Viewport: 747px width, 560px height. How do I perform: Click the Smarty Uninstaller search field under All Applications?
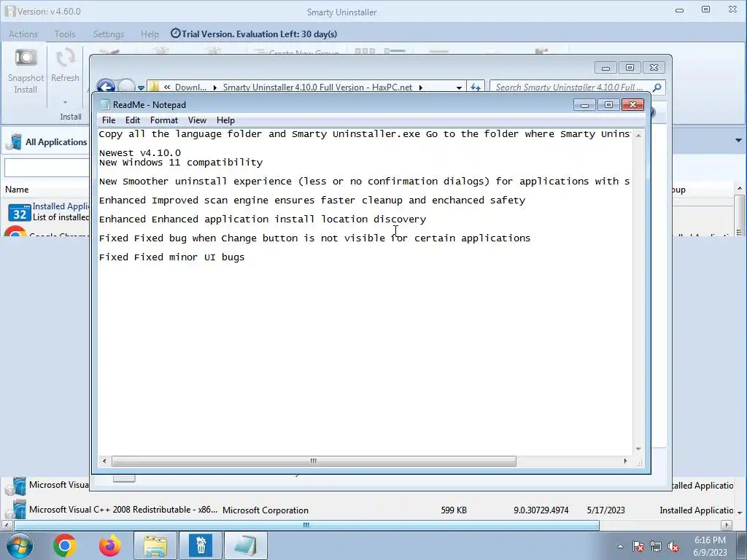coord(47,168)
